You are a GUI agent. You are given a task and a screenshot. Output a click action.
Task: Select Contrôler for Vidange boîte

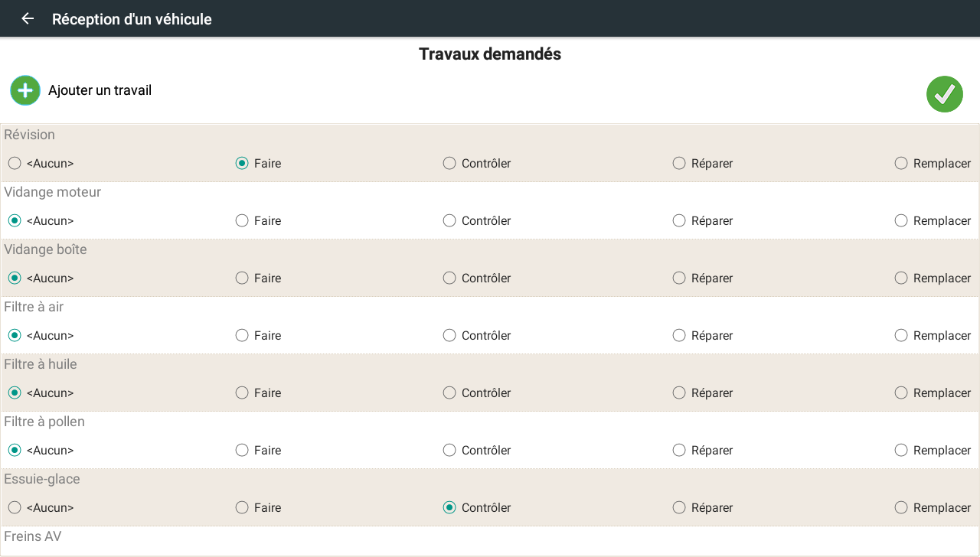(449, 278)
